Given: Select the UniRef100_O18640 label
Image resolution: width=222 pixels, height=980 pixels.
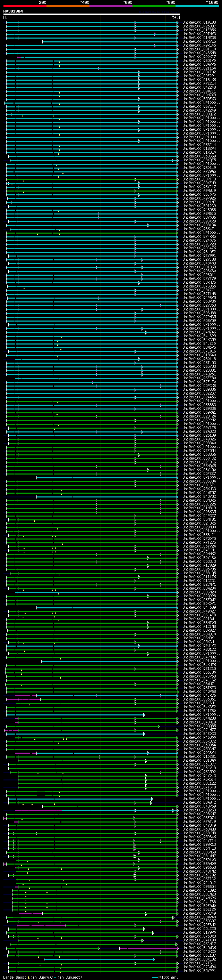Looking at the screenshot, I should 199,355.
